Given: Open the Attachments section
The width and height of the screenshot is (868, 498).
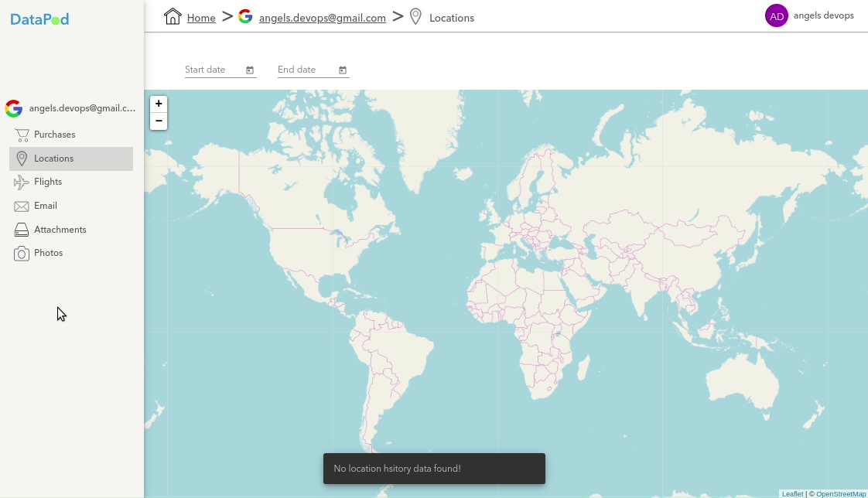Looking at the screenshot, I should (x=60, y=230).
